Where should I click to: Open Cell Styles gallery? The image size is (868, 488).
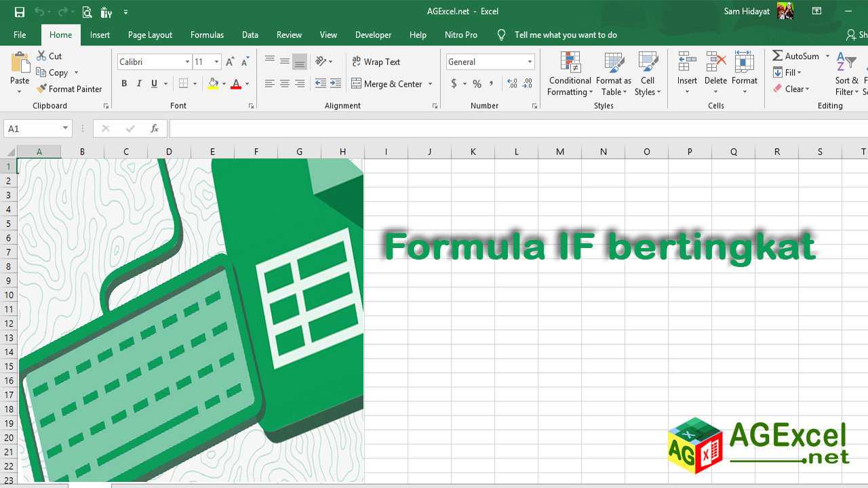(x=648, y=74)
